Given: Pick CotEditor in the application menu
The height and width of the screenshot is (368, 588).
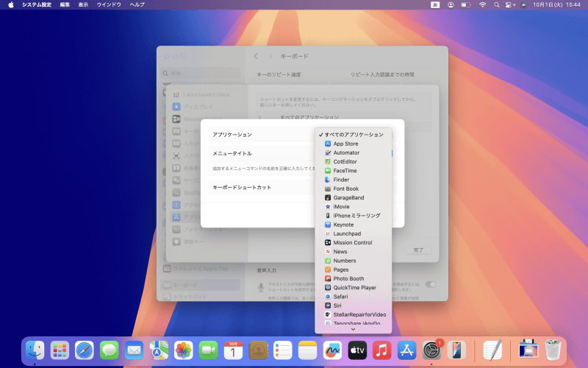Looking at the screenshot, I should [354, 161].
